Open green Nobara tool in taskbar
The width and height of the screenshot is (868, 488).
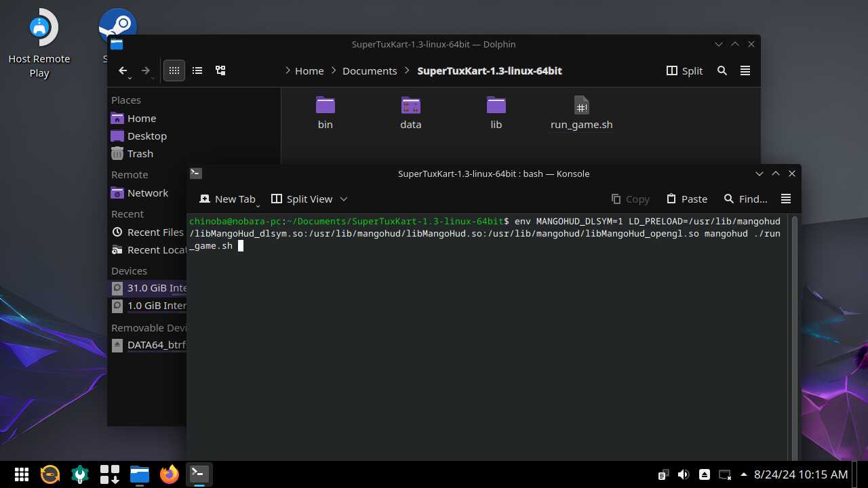coord(80,474)
